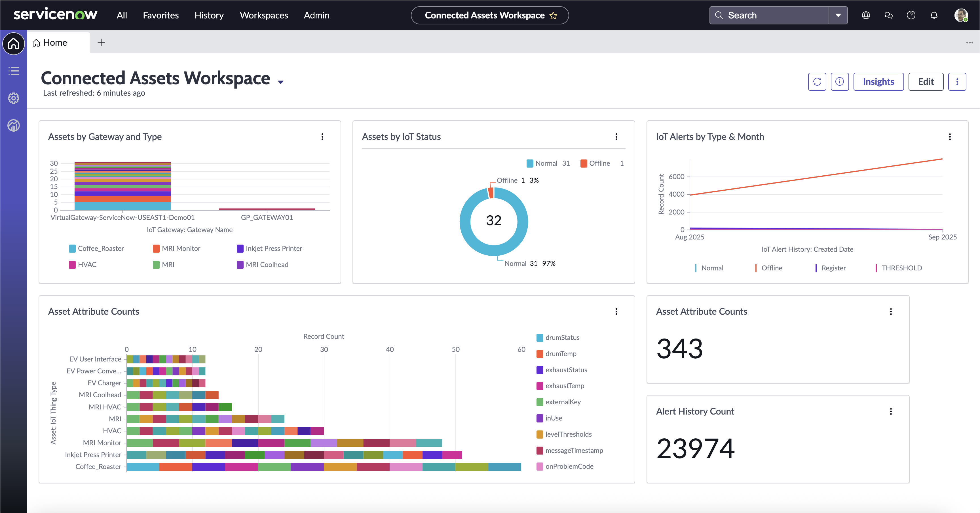The image size is (980, 513).
Task: Toggle Inkjet Press Printer legend entry
Action: click(x=269, y=249)
